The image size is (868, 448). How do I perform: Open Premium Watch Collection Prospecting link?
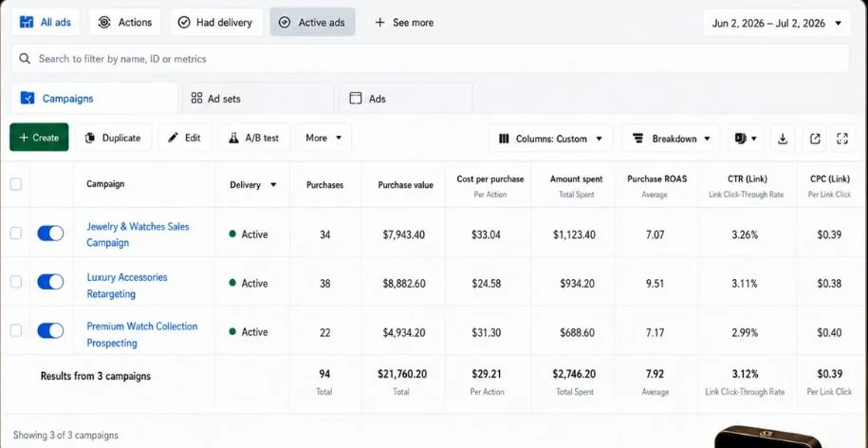tap(141, 334)
